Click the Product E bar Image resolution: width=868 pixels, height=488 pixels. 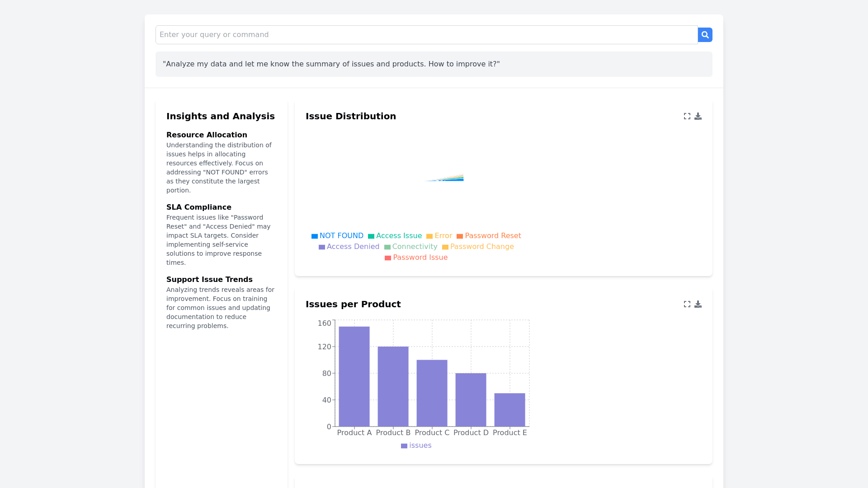pyautogui.click(x=509, y=410)
